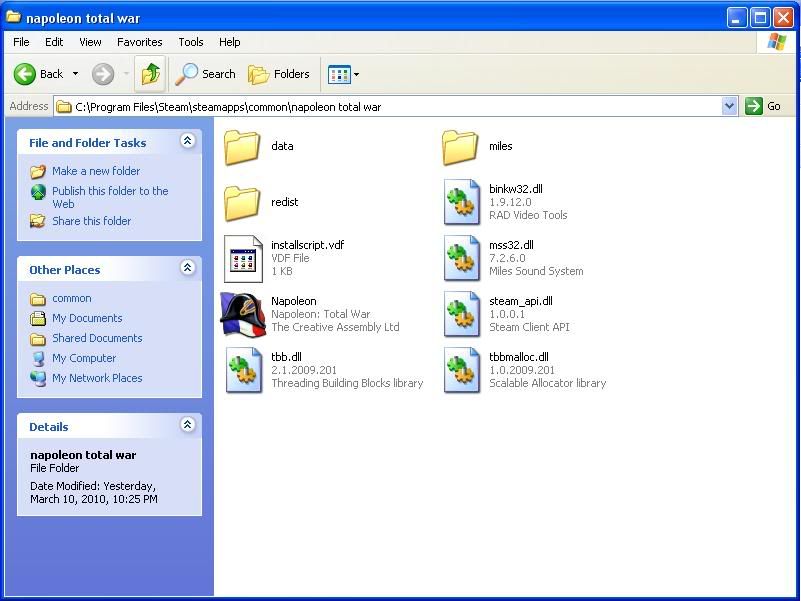Open the Edit menu

coord(54,42)
